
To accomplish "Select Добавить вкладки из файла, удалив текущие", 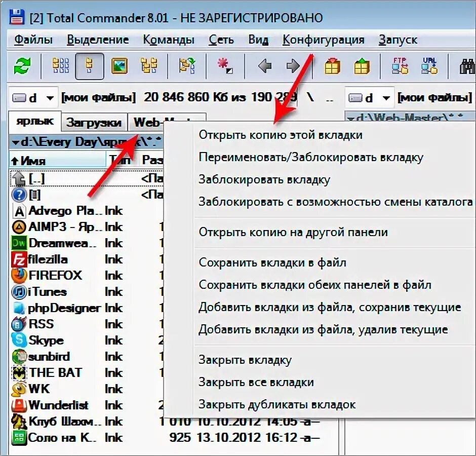I will click(x=320, y=329).
